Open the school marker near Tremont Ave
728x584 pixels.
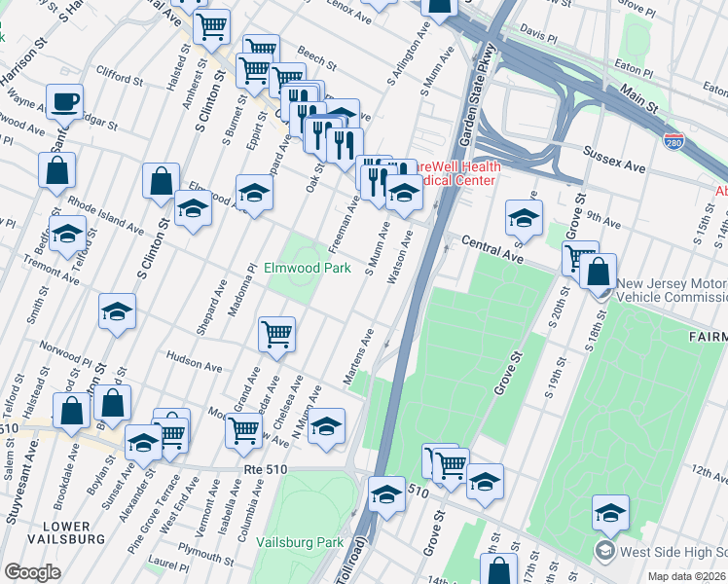click(x=68, y=235)
